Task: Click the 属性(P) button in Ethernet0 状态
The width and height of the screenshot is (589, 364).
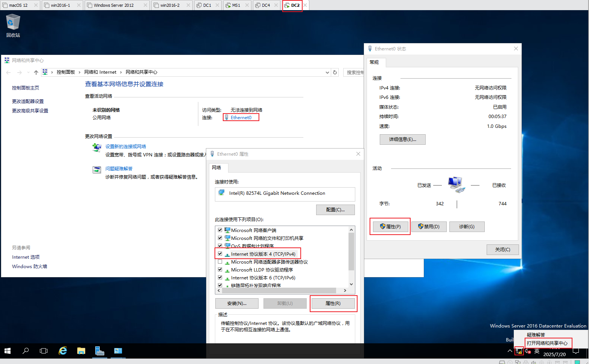Action: pyautogui.click(x=390, y=226)
